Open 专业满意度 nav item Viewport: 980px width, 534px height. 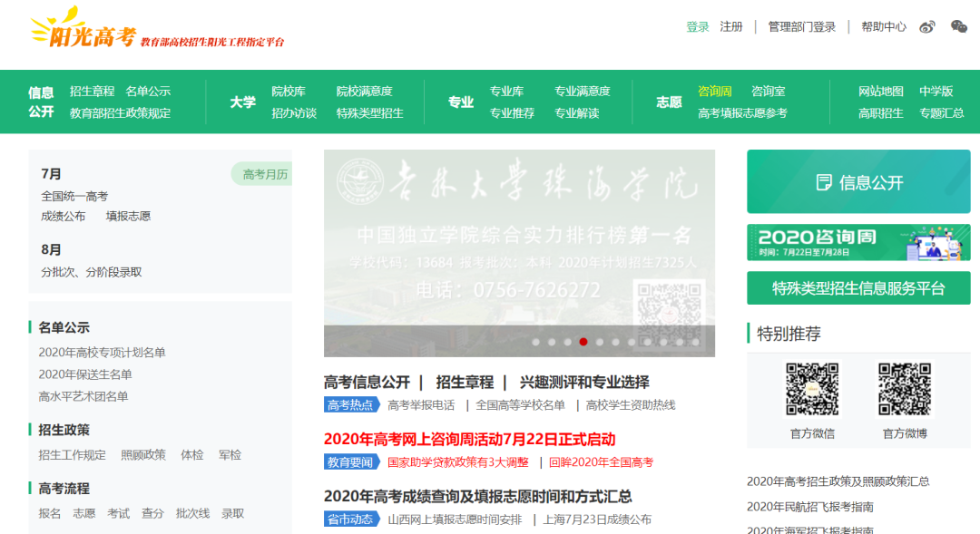point(583,92)
